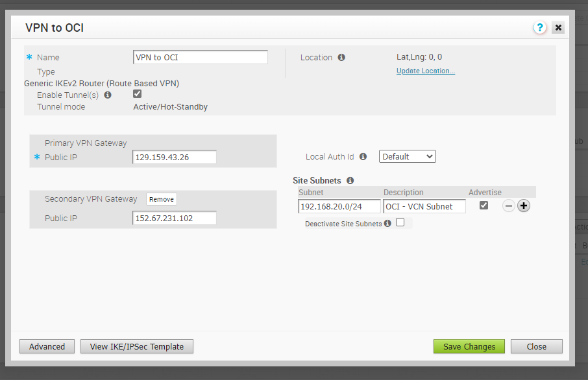This screenshot has width=588, height=380.
Task: Remove the Secondary VPN Gateway
Action: [x=161, y=199]
